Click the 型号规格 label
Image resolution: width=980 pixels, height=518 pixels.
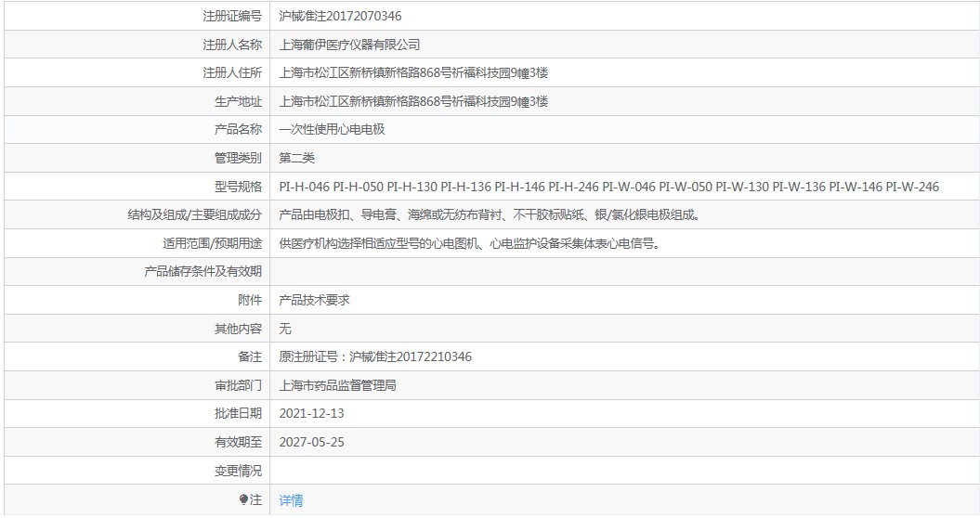pyautogui.click(x=238, y=187)
